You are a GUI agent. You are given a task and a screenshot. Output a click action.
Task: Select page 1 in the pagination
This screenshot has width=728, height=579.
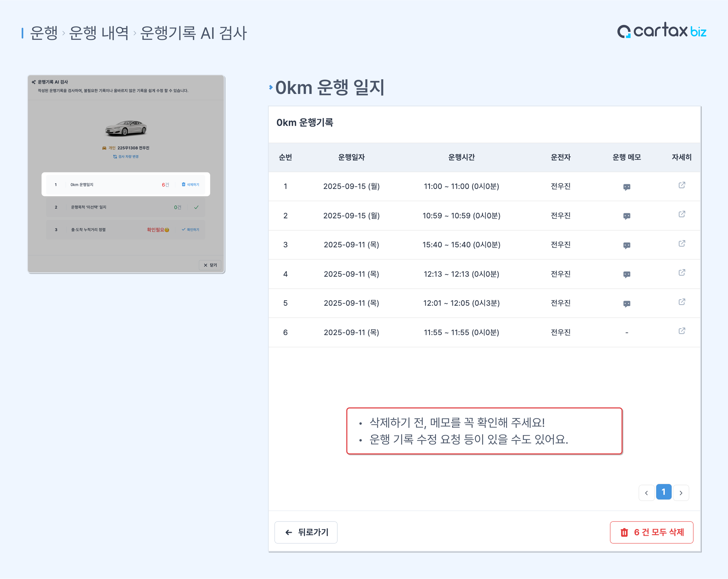tap(664, 492)
